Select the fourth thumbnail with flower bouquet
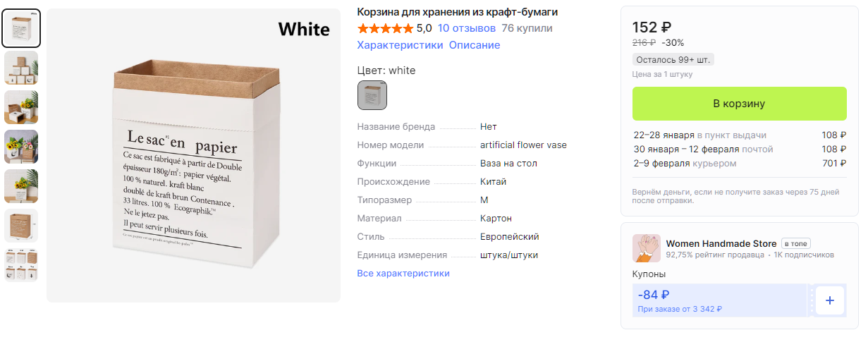868x354 pixels. point(21,147)
